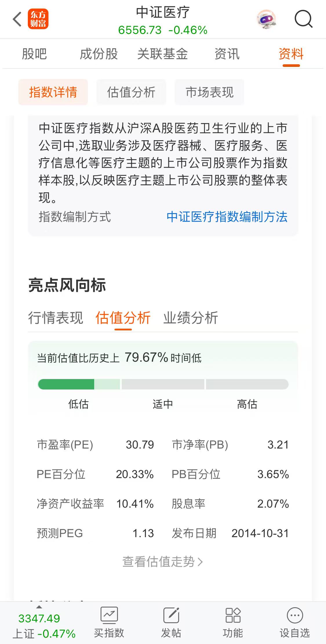
Task: Open the robot assistant avatar
Action: pyautogui.click(x=266, y=19)
